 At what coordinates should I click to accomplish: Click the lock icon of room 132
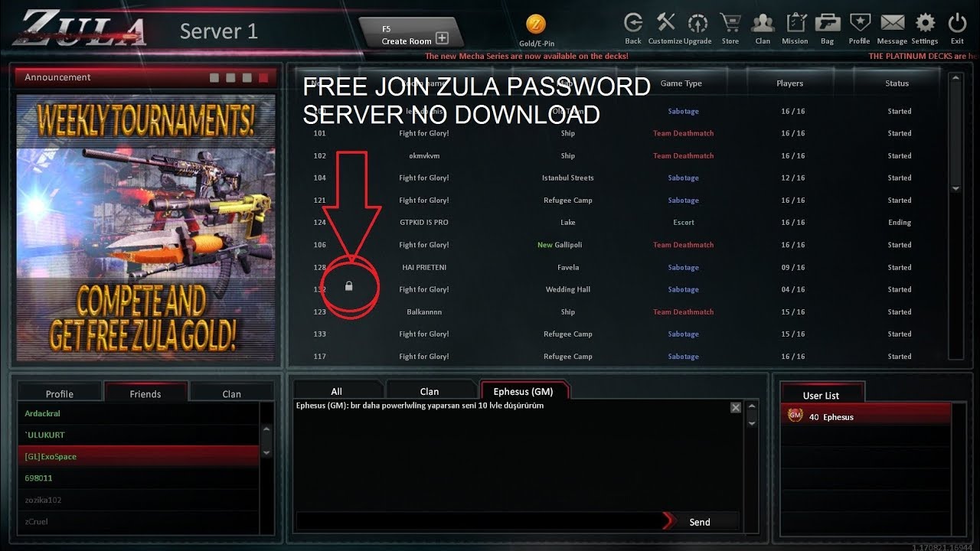tap(349, 286)
